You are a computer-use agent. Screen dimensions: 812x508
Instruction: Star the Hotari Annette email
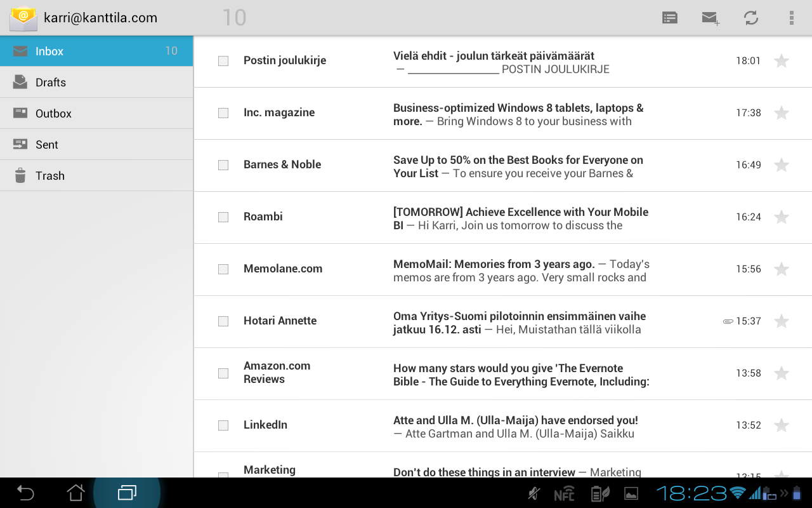782,321
